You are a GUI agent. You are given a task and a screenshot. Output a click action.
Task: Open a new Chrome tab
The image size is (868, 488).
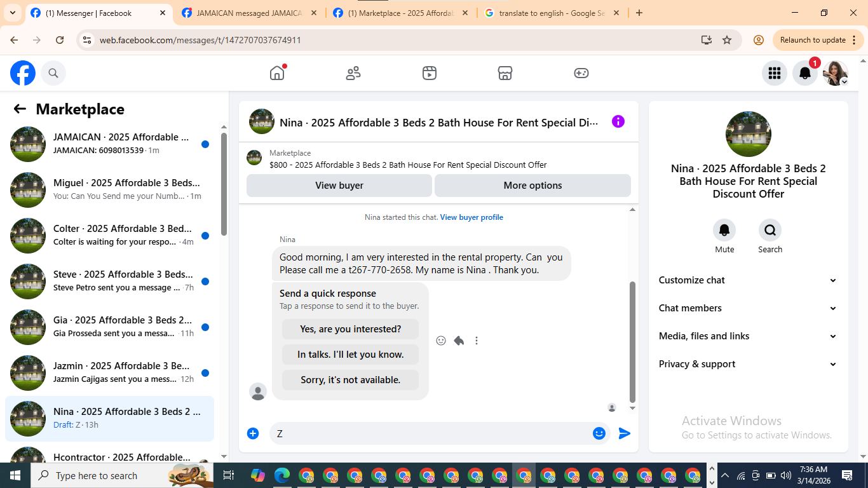639,13
